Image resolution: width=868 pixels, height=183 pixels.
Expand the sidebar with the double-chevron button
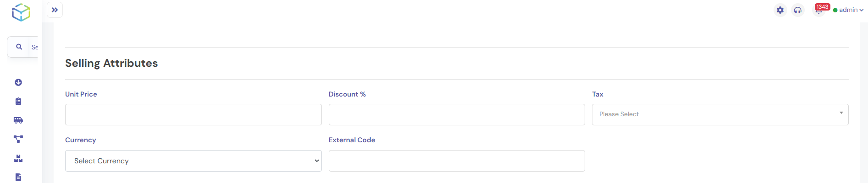55,10
